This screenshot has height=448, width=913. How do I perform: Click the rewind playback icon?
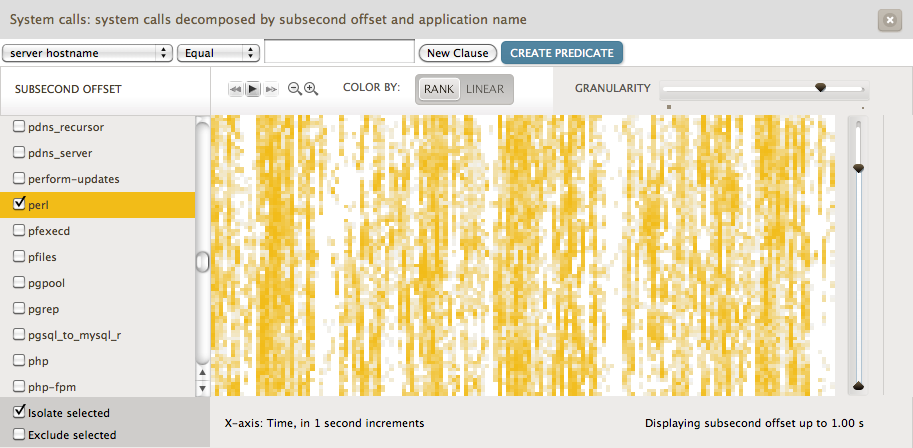(236, 89)
